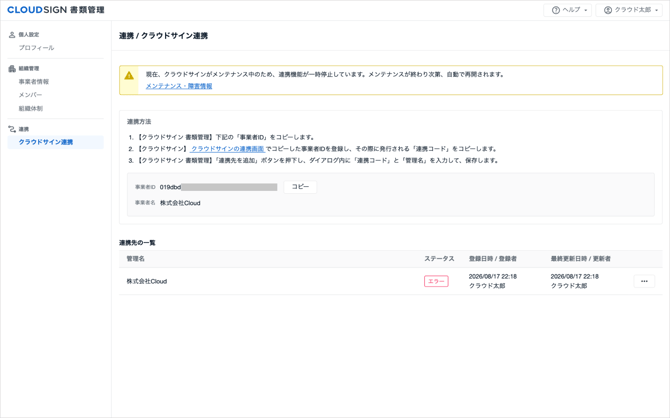The width and height of the screenshot is (670, 418).
Task: Click the 連携 section icon
Action: (12, 129)
